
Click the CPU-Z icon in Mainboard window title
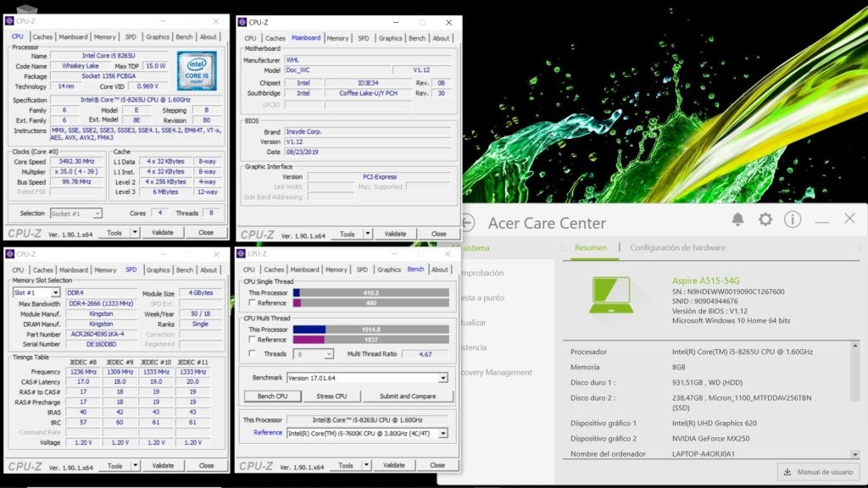point(242,22)
